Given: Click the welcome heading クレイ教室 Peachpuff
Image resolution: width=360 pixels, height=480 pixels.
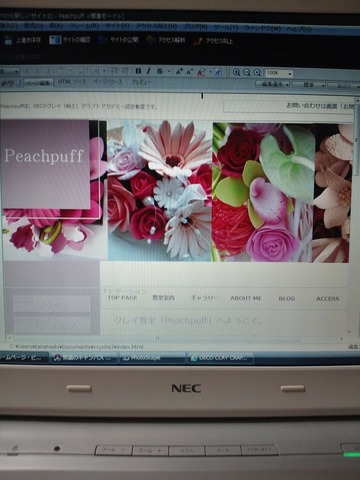Looking at the screenshot, I should 188,321.
